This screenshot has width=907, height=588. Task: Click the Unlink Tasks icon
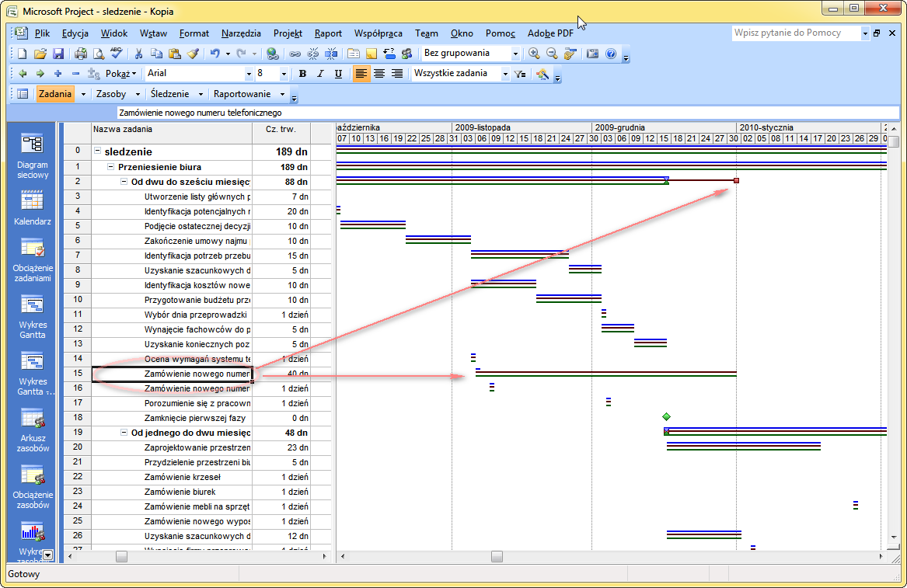pyautogui.click(x=313, y=54)
